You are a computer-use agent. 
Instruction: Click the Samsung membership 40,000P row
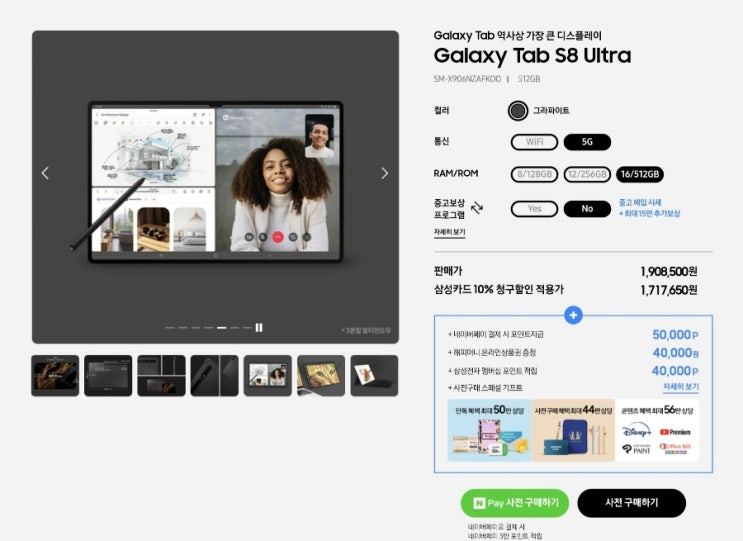pyautogui.click(x=573, y=370)
